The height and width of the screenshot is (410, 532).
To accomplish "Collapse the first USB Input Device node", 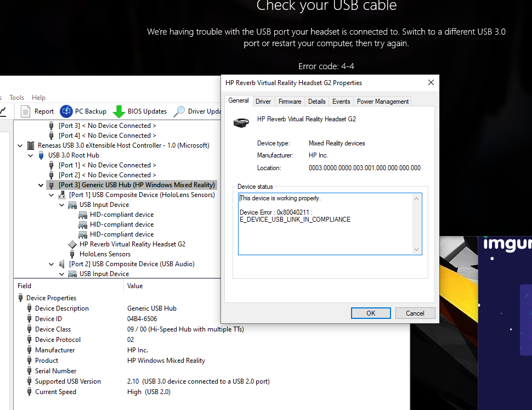I will (x=62, y=205).
